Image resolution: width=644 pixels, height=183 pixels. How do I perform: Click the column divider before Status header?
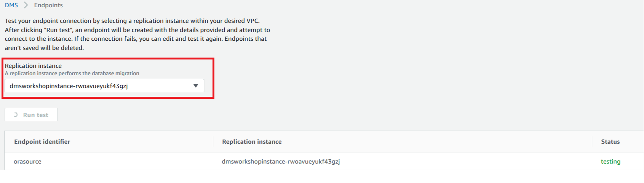click(592, 142)
